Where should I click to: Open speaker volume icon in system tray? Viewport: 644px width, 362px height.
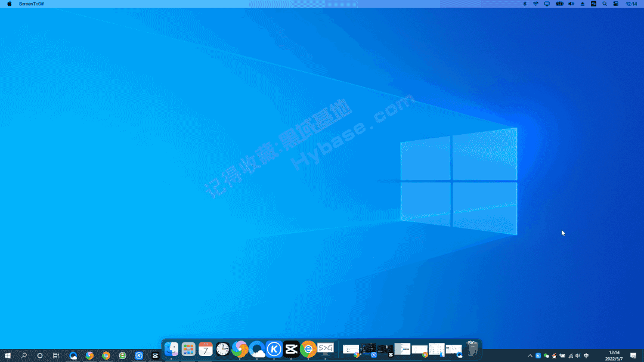578,356
